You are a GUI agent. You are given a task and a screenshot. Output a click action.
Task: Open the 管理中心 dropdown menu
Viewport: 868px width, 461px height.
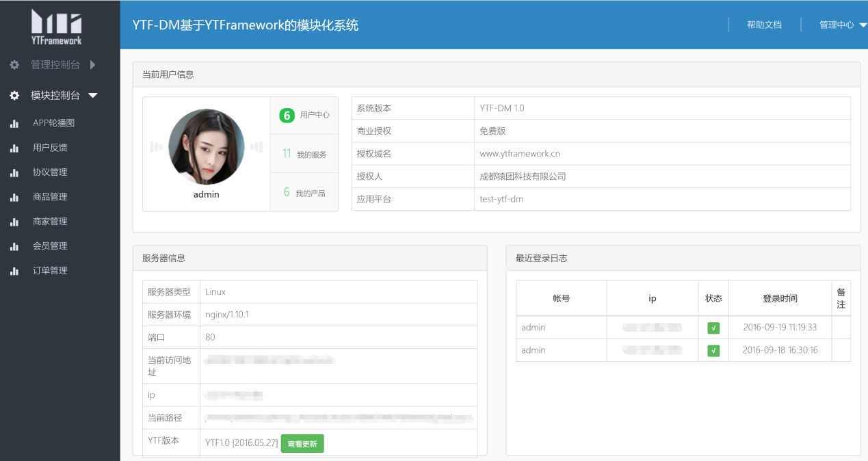(842, 25)
